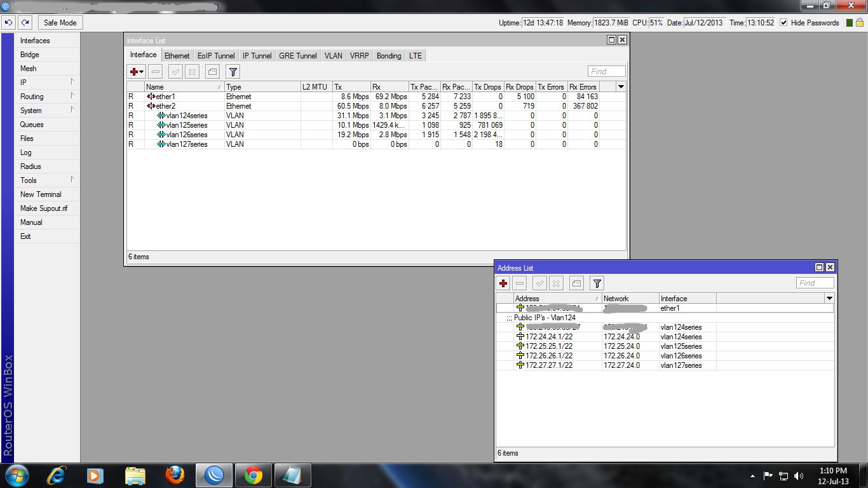The height and width of the screenshot is (488, 868).
Task: Click Find field in Address List
Action: tap(815, 283)
